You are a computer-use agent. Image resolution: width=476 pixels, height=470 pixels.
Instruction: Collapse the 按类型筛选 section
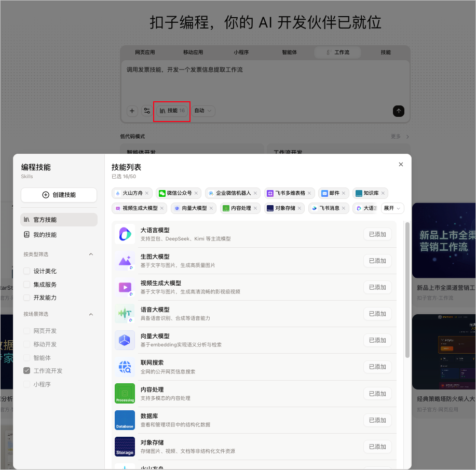(x=91, y=254)
